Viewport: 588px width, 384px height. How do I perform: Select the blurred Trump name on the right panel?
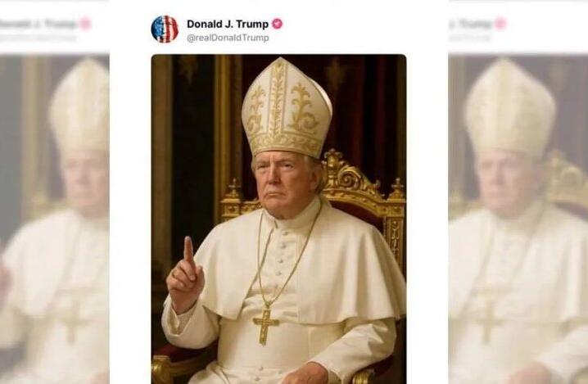point(470,25)
